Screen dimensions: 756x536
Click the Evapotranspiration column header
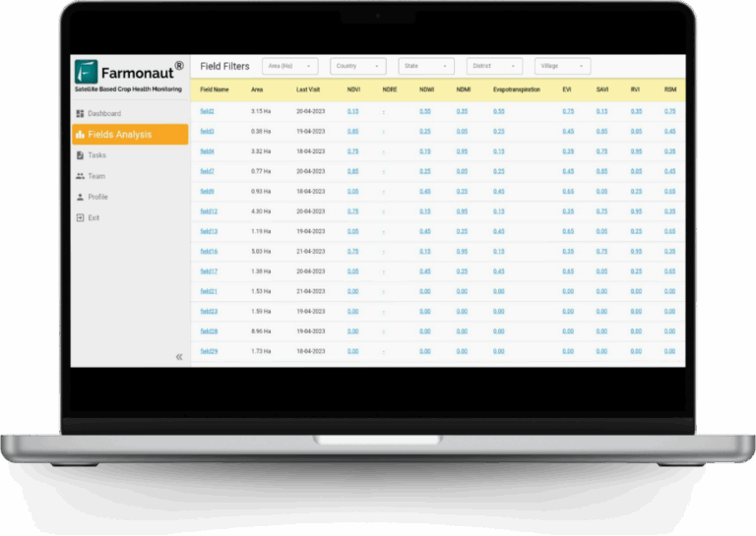(x=516, y=89)
